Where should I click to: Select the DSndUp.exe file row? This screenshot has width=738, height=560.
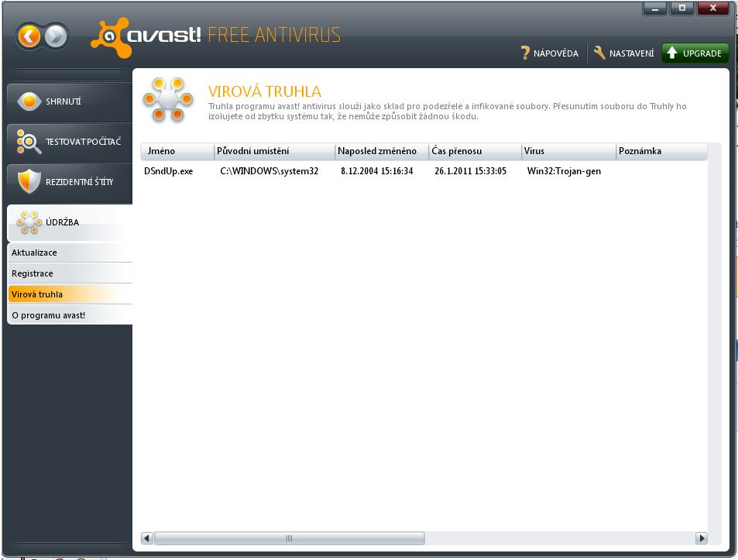click(x=169, y=171)
